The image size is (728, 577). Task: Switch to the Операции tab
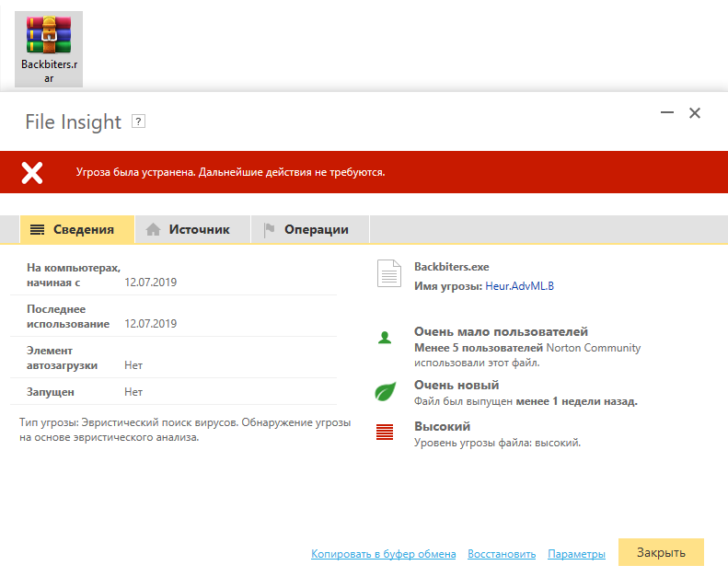click(310, 229)
